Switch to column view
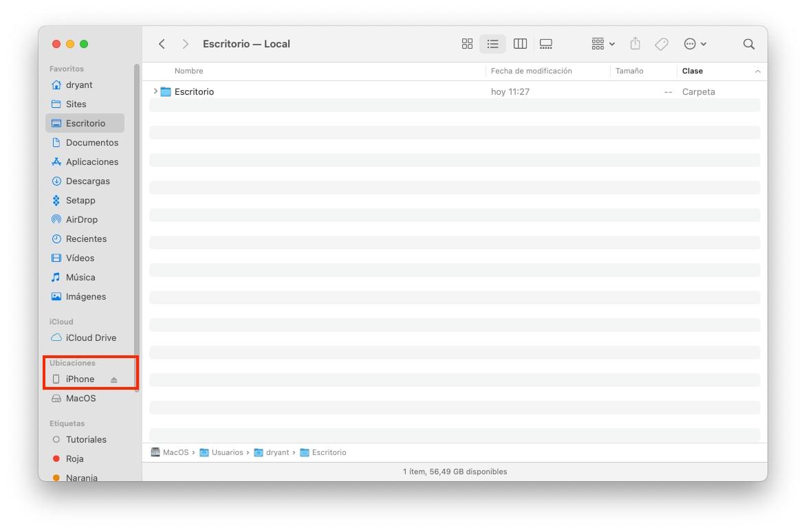 (x=520, y=43)
